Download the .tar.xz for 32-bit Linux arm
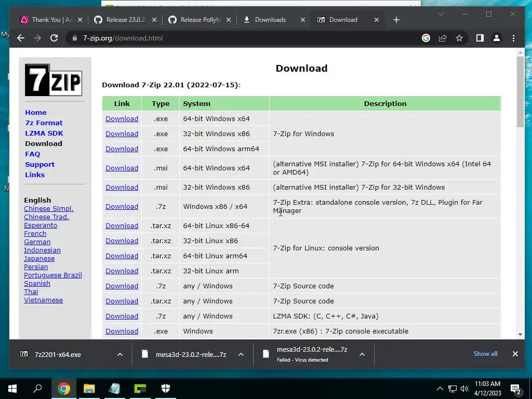Image resolution: width=532 pixels, height=399 pixels. click(122, 271)
